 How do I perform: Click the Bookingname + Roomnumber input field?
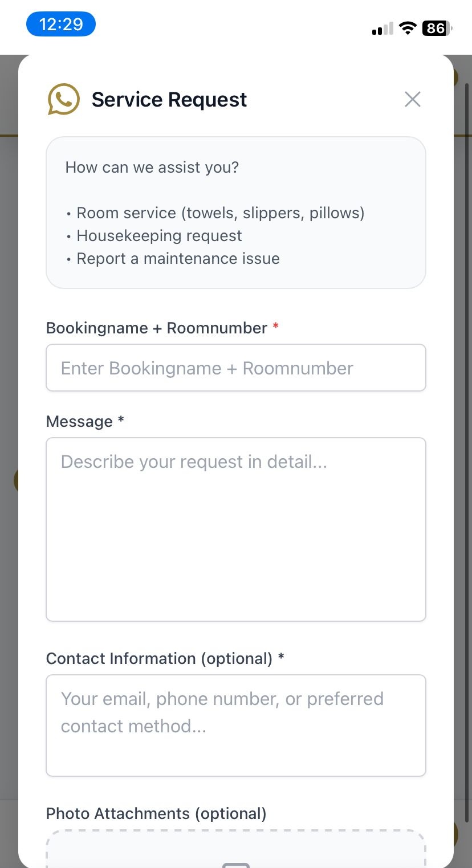coord(236,368)
